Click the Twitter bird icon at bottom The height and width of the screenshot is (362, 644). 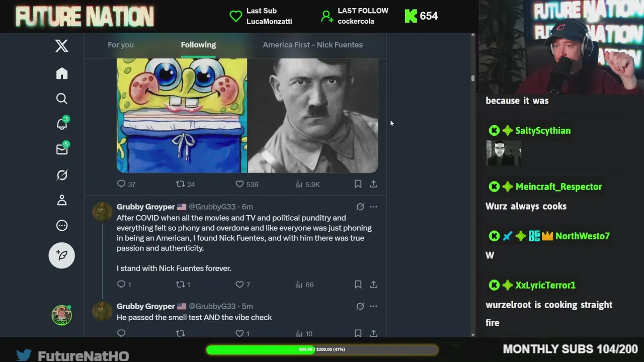pos(24,355)
